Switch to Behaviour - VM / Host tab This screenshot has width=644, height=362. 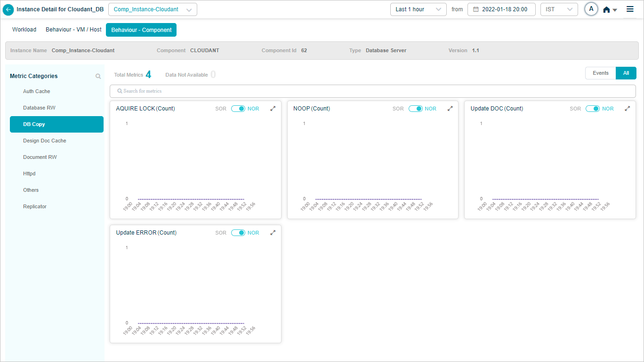pyautogui.click(x=73, y=30)
